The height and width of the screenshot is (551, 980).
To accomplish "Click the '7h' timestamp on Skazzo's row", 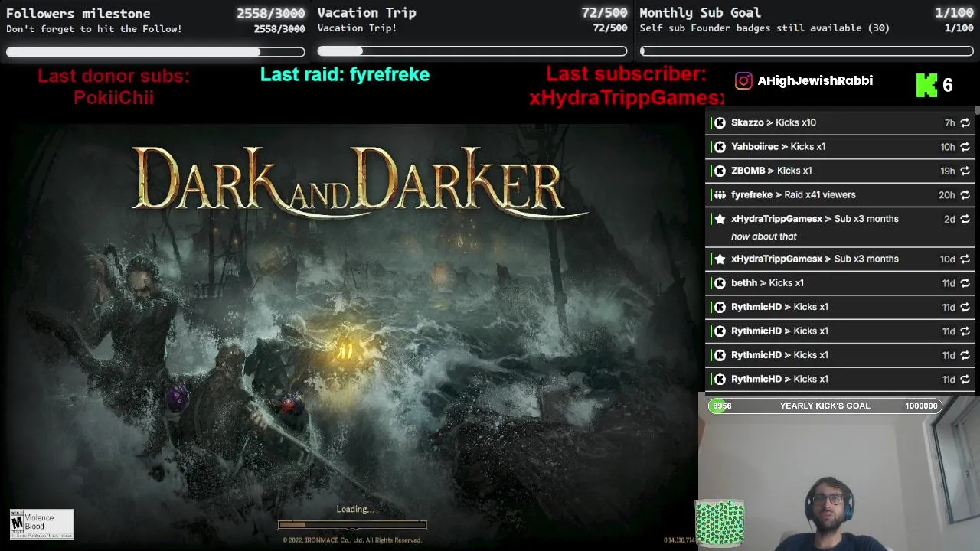I will coord(949,122).
